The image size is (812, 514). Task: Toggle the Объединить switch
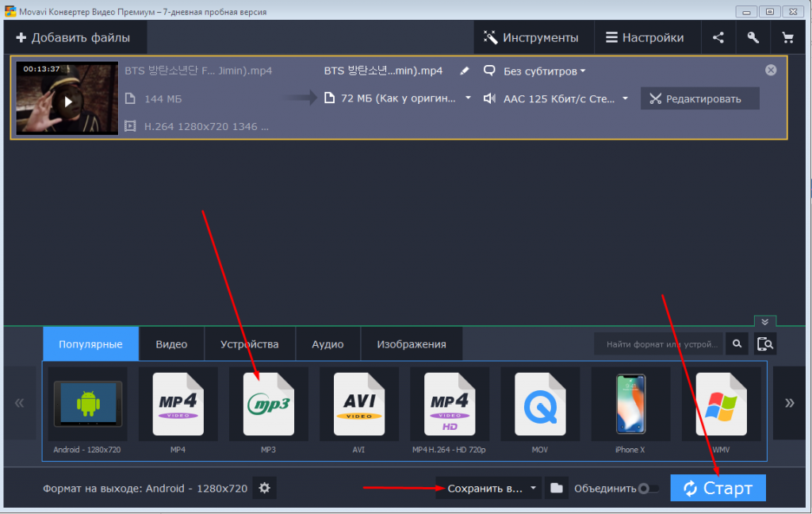coord(649,489)
